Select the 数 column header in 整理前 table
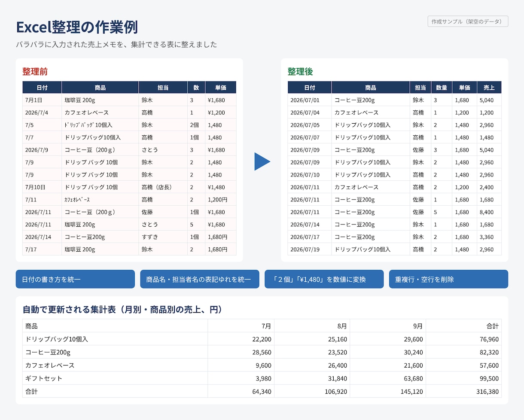Image resolution: width=524 pixels, height=420 pixels. click(196, 88)
